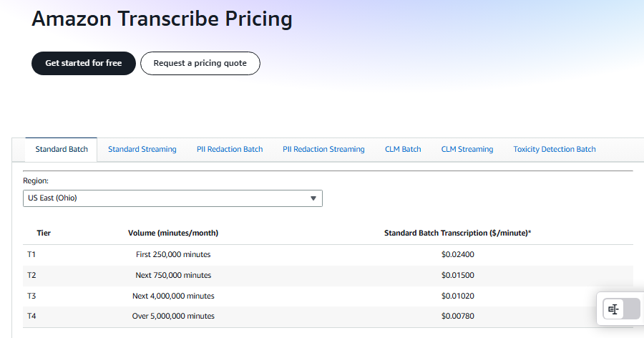This screenshot has width=644, height=338.
Task: Select the Standard Batch tab
Action: (x=62, y=149)
